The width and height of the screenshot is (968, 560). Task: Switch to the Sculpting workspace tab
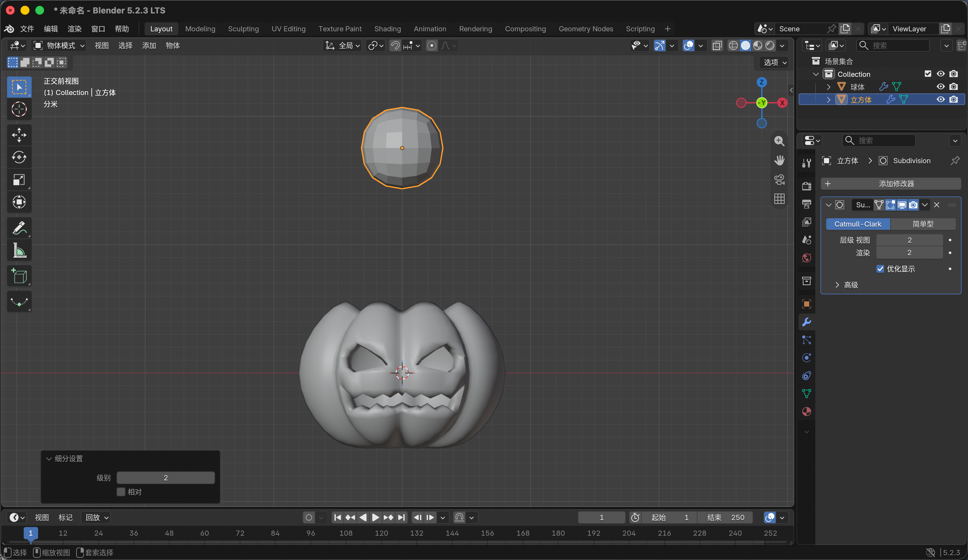243,29
